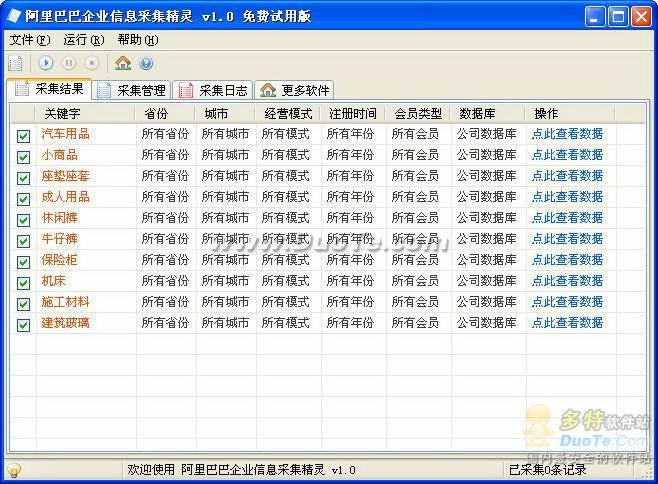
Task: Select the keyword 座垫座套
Action: click(x=65, y=176)
